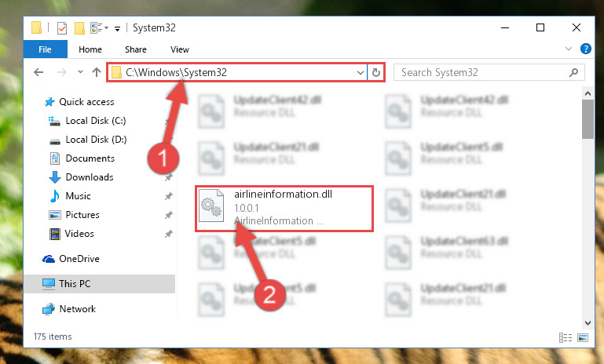Switch to details view layout icon

point(565,338)
